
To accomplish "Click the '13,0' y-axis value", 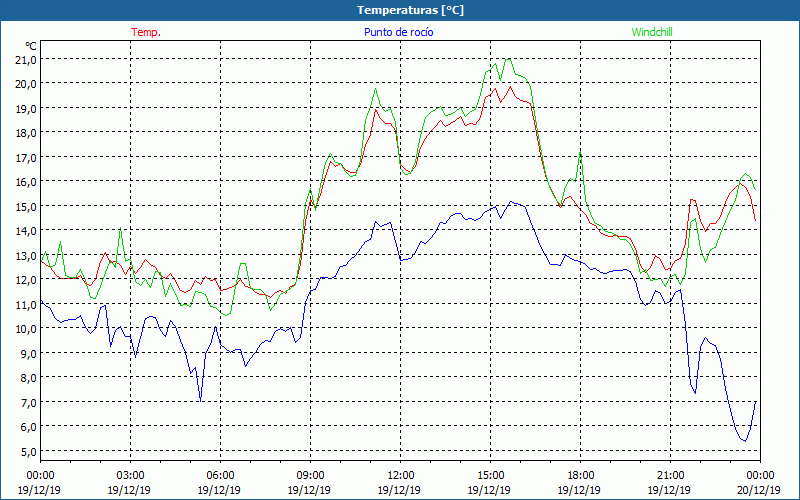I will [x=27, y=255].
